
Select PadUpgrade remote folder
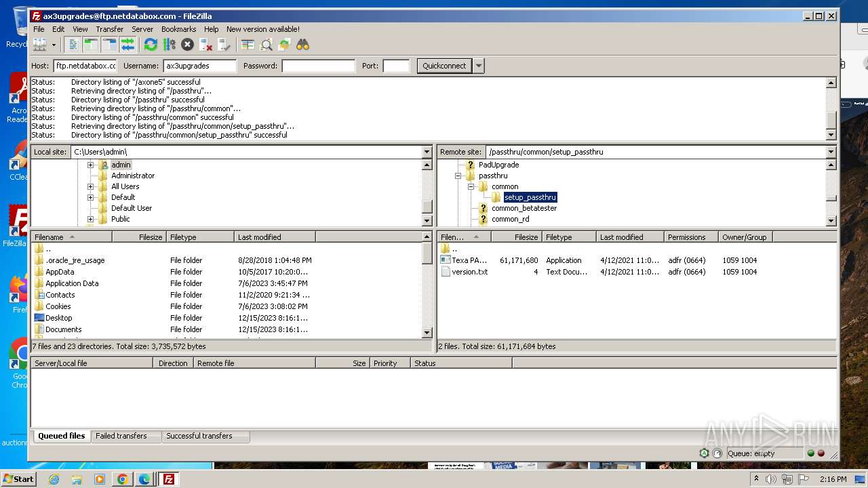click(x=498, y=165)
